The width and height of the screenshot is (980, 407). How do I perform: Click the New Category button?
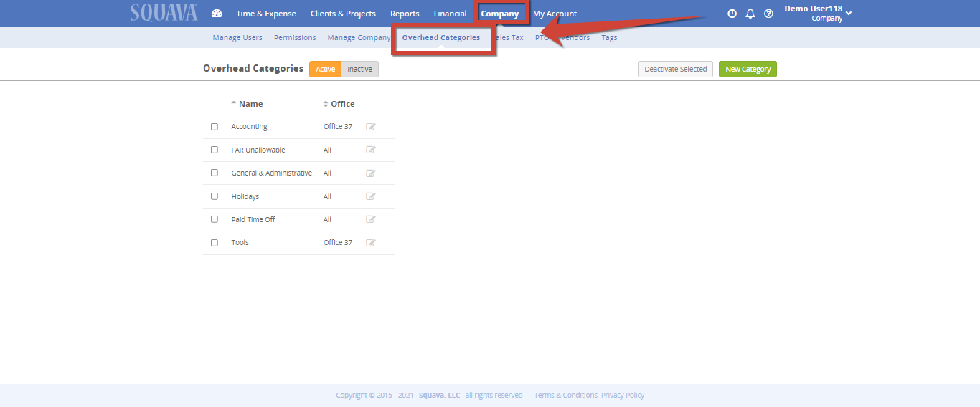pyautogui.click(x=748, y=70)
